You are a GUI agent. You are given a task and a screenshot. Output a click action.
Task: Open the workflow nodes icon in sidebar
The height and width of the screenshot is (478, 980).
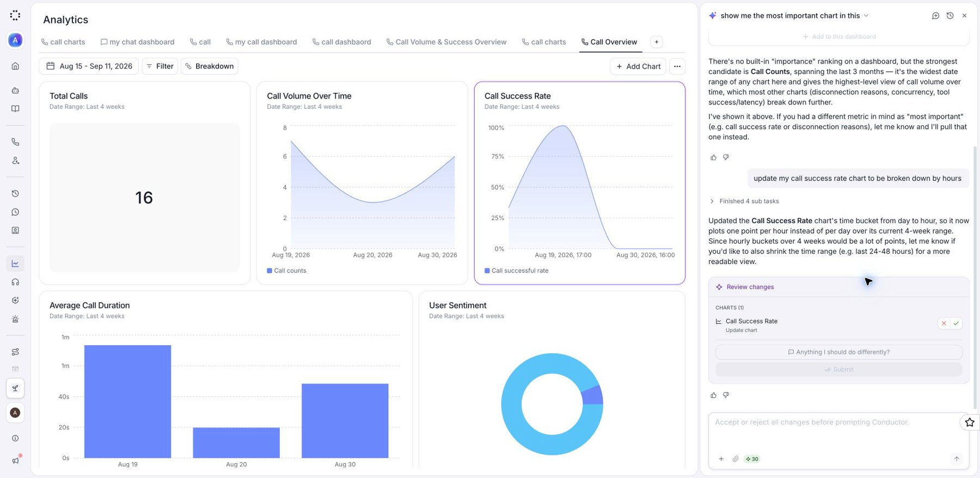click(15, 352)
